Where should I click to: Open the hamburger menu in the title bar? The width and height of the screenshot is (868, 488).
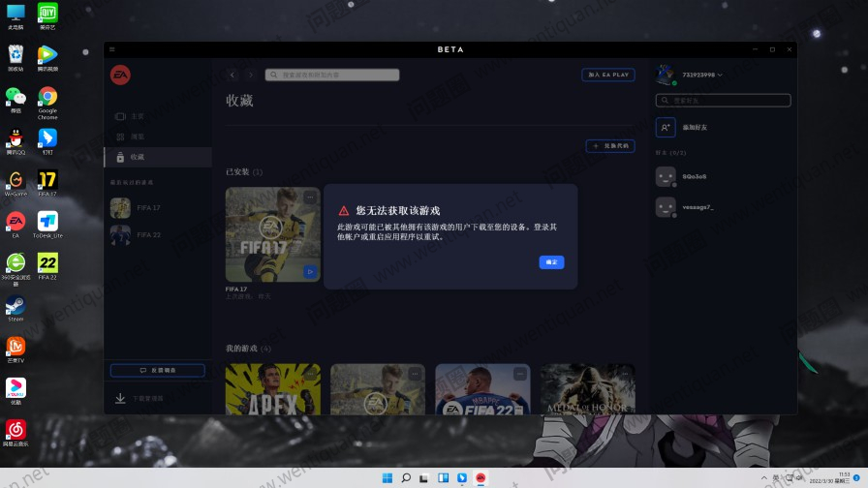112,49
